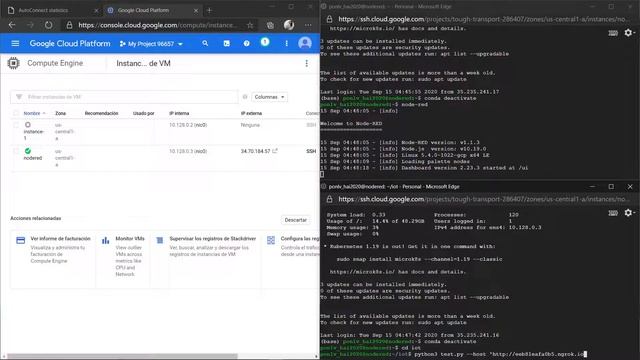The height and width of the screenshot is (360, 640).
Task: Click the browser forward arrow
Action: pos(30,25)
